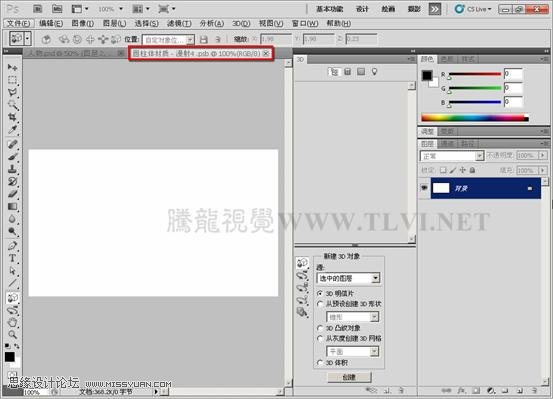
Task: Open the zoom level 100% dropdown in application bar
Action: pyautogui.click(x=121, y=9)
